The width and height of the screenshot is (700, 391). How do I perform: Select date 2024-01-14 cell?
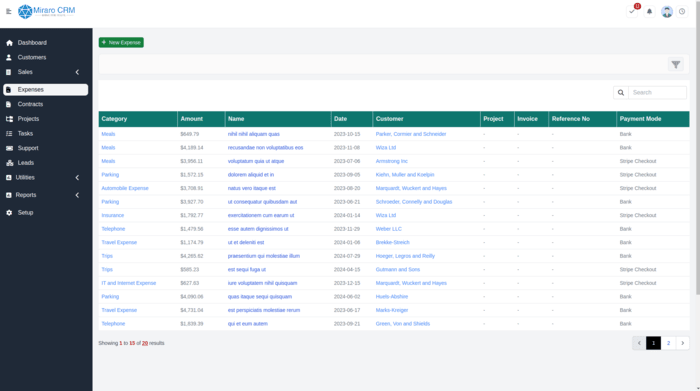[347, 215]
